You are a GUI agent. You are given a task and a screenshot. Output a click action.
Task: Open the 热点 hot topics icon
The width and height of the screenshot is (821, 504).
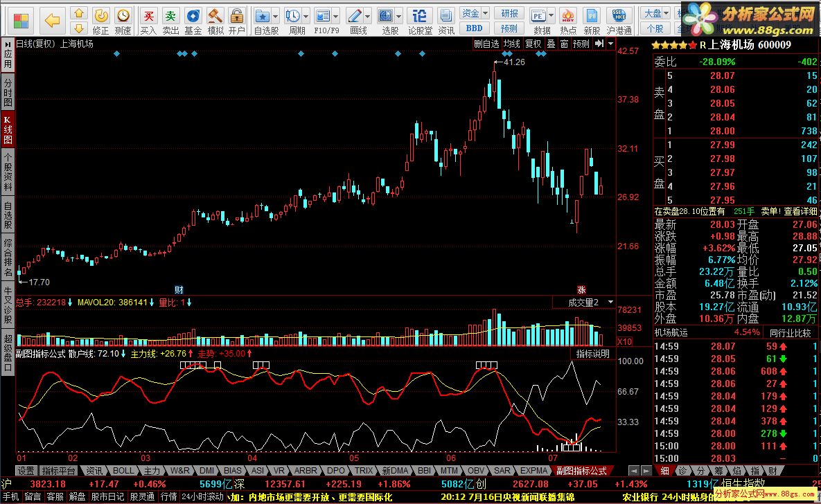tap(568, 21)
